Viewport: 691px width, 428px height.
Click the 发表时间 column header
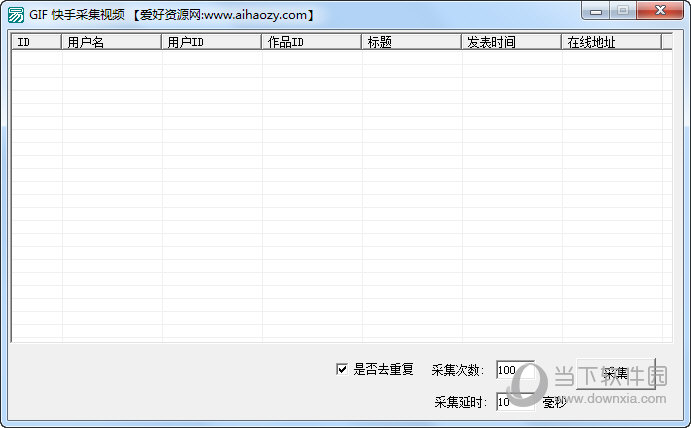click(x=511, y=42)
